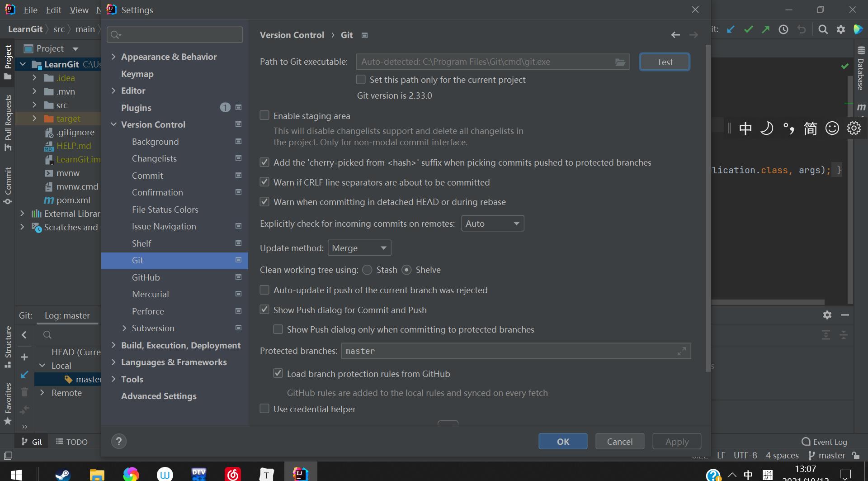Expand Appearance & Behavior settings
Image resolution: width=868 pixels, height=481 pixels.
pos(113,57)
